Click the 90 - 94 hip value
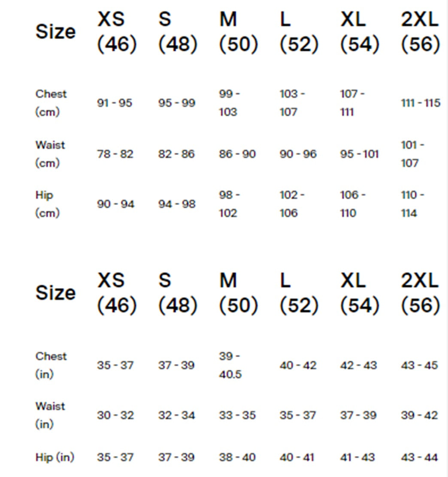This screenshot has height=477, width=448. pos(115,204)
